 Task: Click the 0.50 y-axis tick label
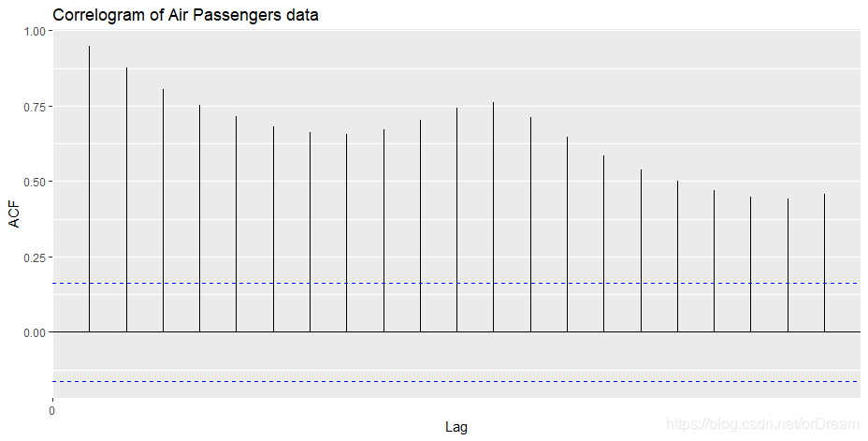point(35,182)
